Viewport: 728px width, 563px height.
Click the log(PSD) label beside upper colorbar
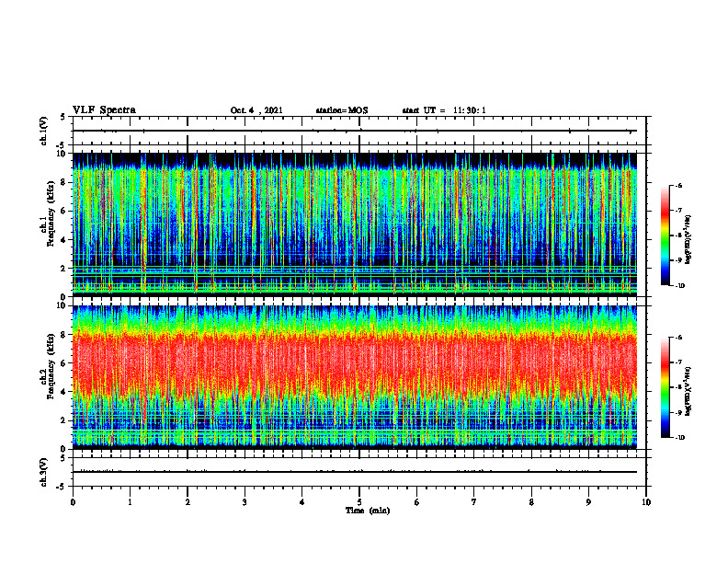[688, 240]
